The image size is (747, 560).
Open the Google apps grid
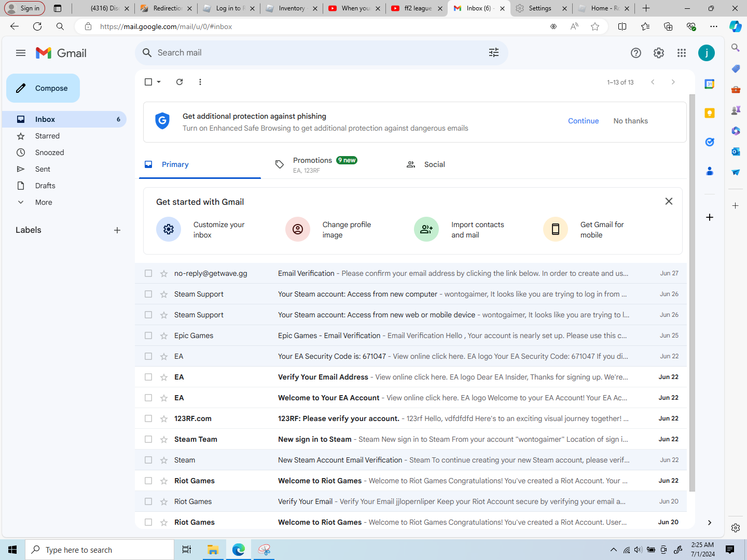point(682,53)
